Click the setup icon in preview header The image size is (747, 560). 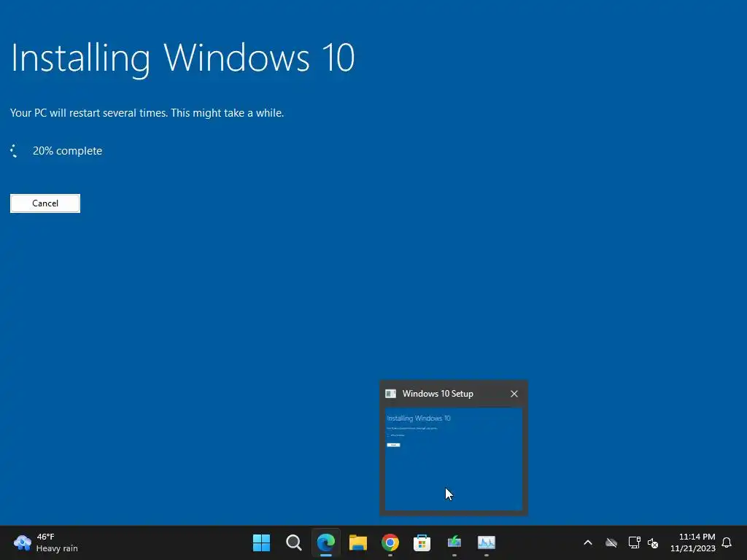391,394
